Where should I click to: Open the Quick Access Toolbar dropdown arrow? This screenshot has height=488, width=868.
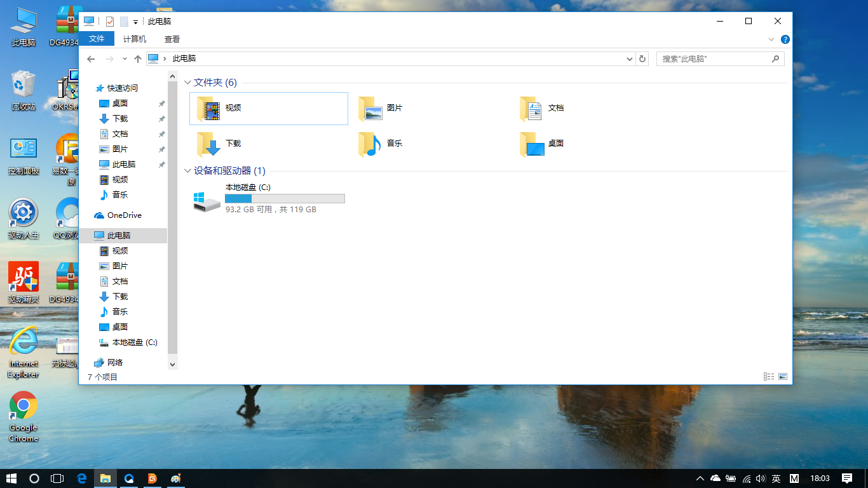coord(135,22)
